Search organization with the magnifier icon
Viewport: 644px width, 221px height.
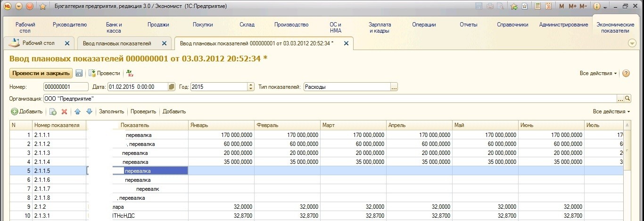[627, 99]
